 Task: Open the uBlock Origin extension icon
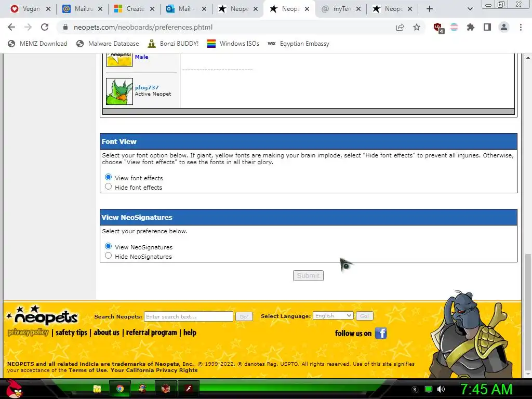pyautogui.click(x=438, y=28)
